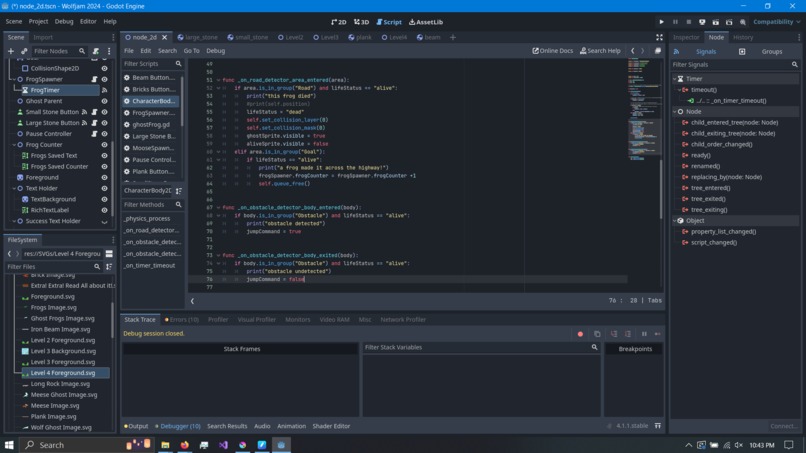Click the Filter Signals field

(735, 65)
